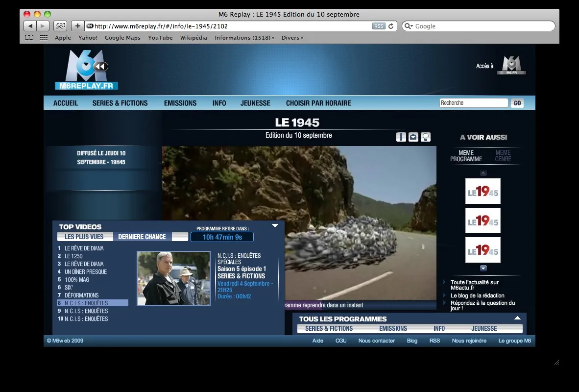Screen dimensions: 579x392
Task: Select Info in Tous les Programmes
Action: 439,328
